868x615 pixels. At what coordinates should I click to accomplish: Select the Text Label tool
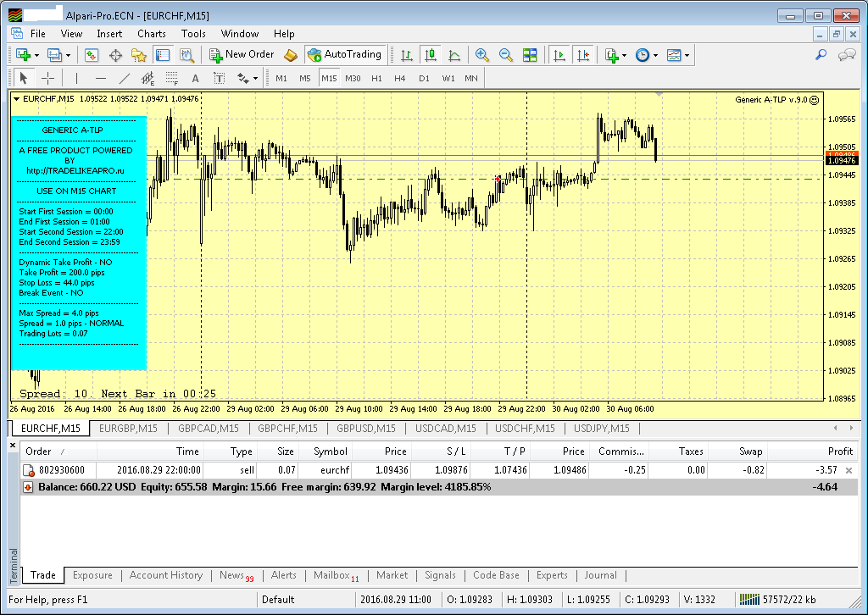point(220,79)
